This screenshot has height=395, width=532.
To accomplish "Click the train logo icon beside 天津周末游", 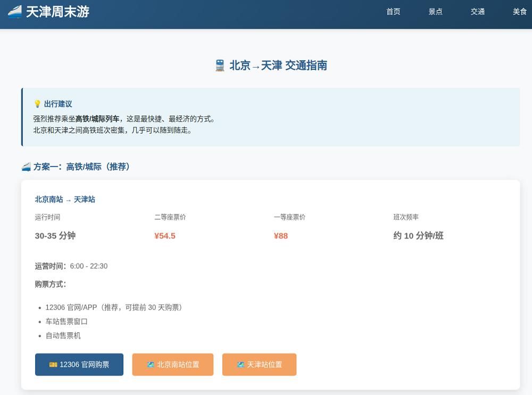I will pos(14,12).
